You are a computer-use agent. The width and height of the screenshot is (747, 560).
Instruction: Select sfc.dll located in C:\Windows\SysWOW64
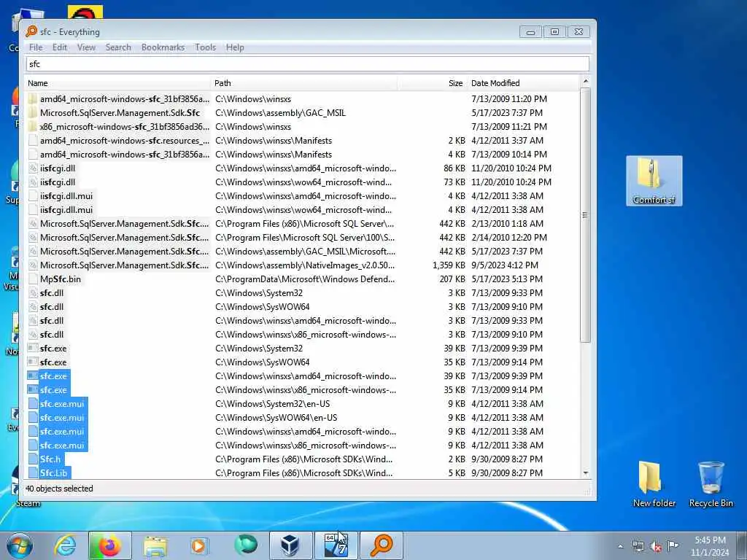point(52,307)
